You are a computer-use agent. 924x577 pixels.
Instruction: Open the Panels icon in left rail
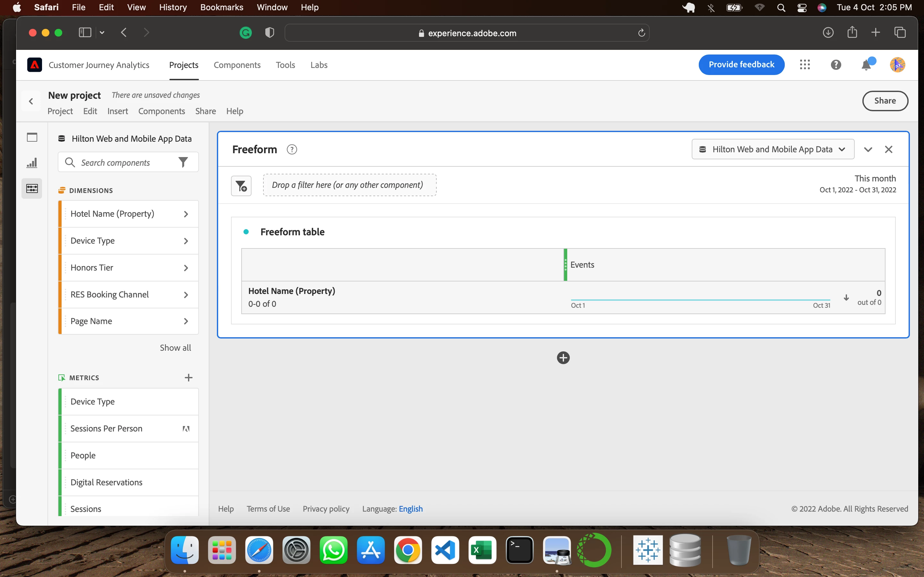pyautogui.click(x=32, y=137)
